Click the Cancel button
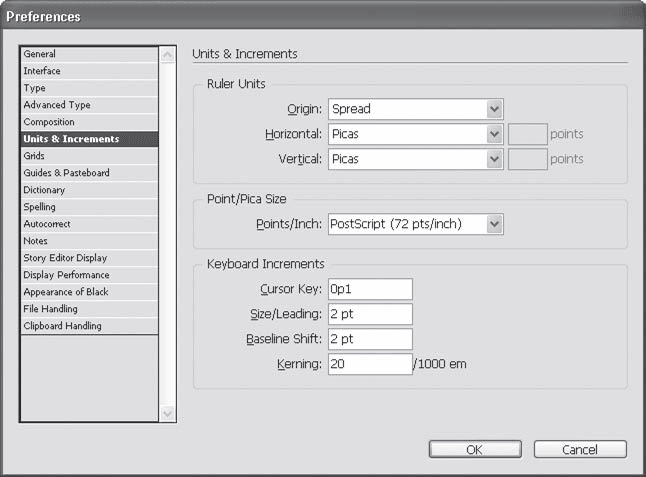Viewport: 646px width, 477px height. point(580,450)
